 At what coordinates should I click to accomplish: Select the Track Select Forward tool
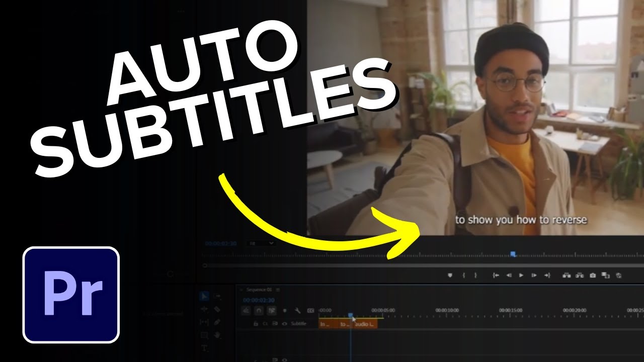click(217, 296)
